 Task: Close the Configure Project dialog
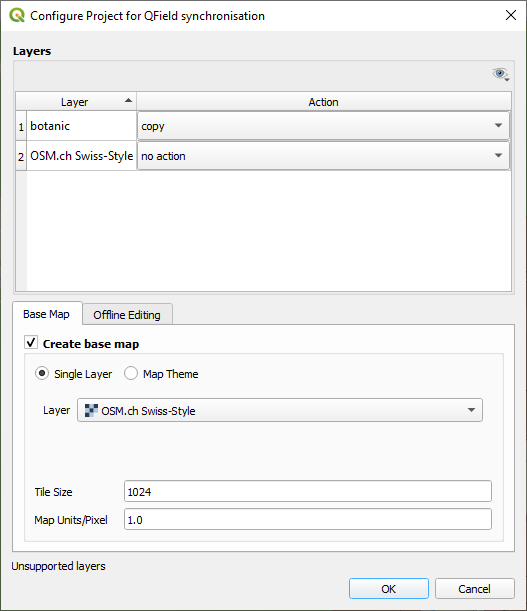click(511, 15)
